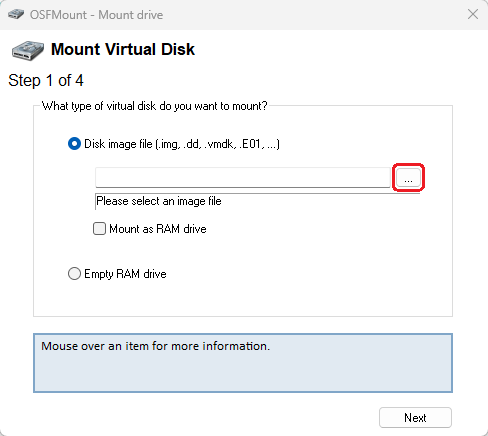Click the Mount Virtual Disk heading text
Viewport: 488px width, 436px height.
[x=123, y=49]
